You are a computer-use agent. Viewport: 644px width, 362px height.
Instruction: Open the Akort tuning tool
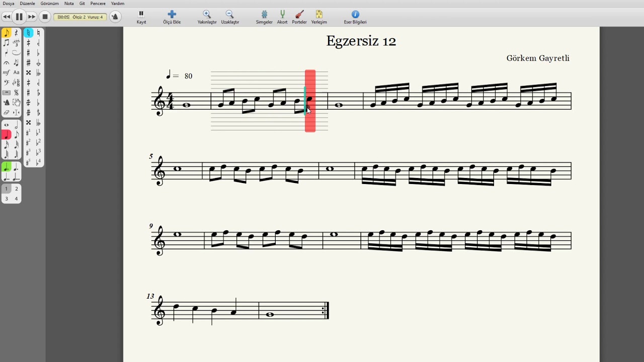[x=282, y=17]
